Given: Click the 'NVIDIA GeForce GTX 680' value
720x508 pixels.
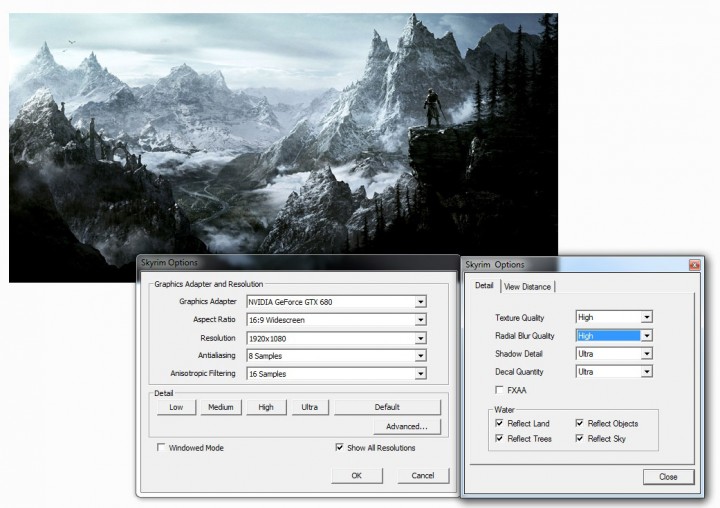Looking at the screenshot, I should [x=290, y=302].
